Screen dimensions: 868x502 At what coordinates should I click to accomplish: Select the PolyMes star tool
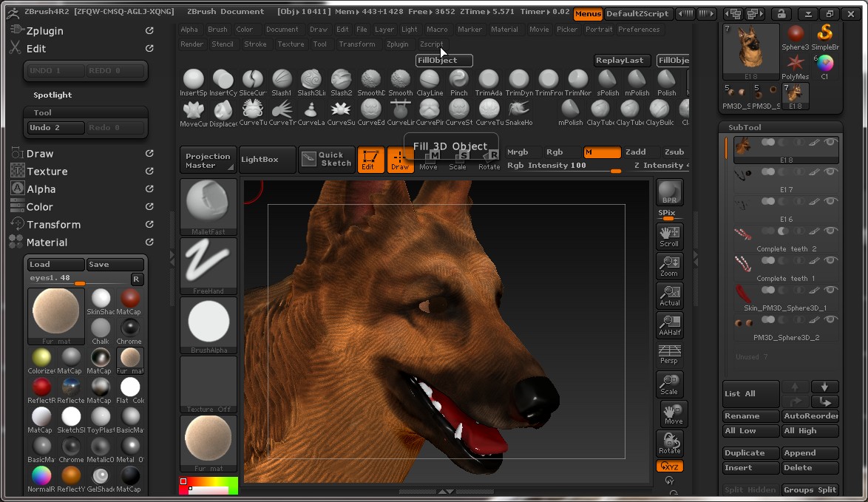tap(796, 67)
